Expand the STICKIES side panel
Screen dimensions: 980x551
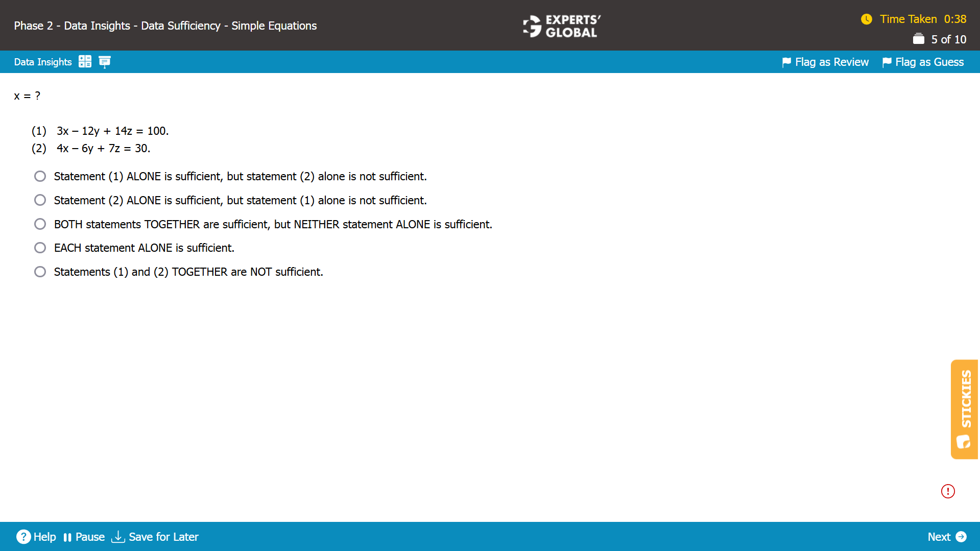tap(964, 409)
